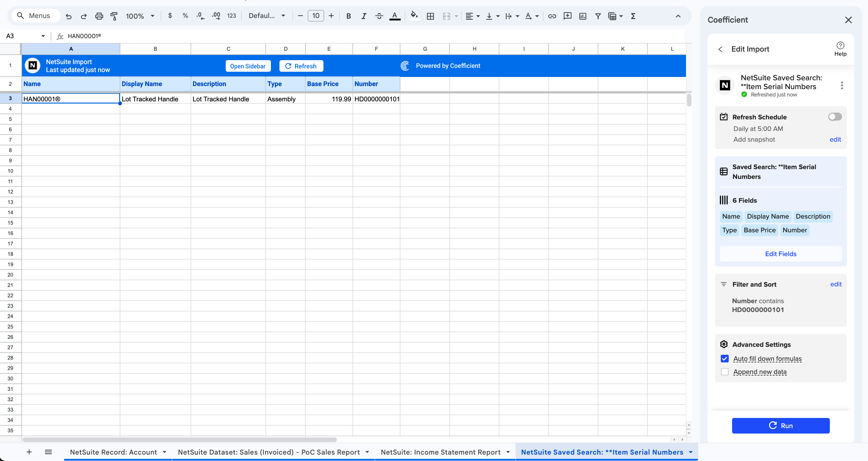Uncheck Auto fill down formulas
The image size is (868, 461).
click(x=724, y=359)
